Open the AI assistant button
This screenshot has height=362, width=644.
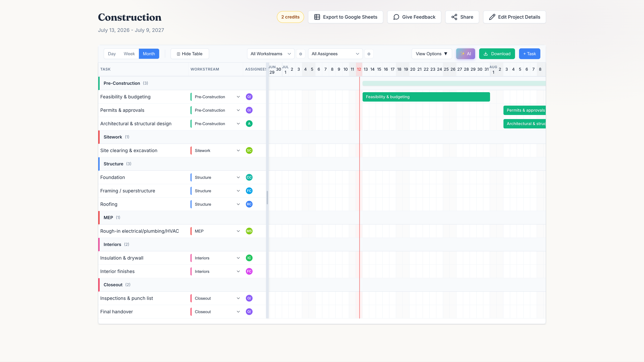pyautogui.click(x=466, y=54)
